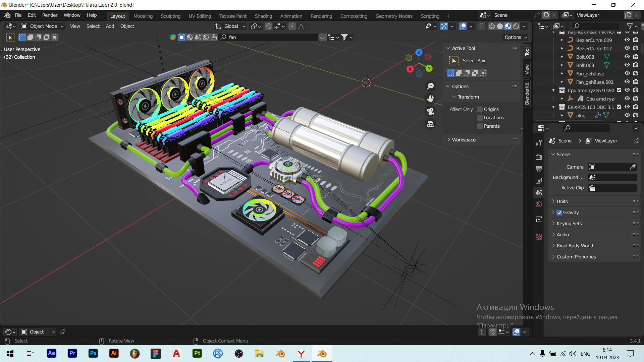Switch to the Shading workspace tab
The image size is (644, 362).
click(263, 16)
